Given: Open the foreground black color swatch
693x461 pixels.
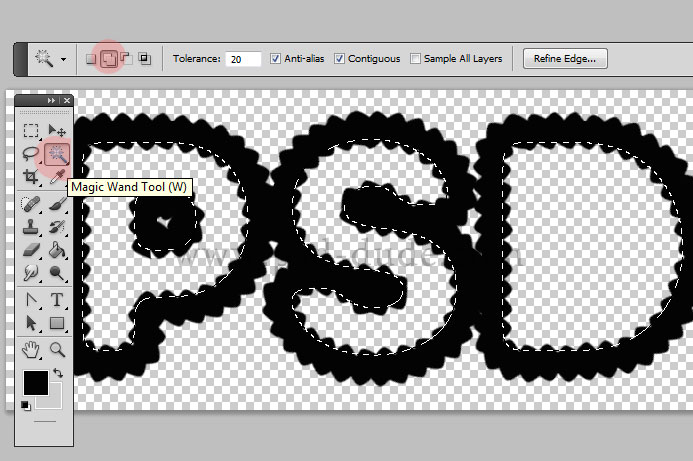Looking at the screenshot, I should pos(36,383).
